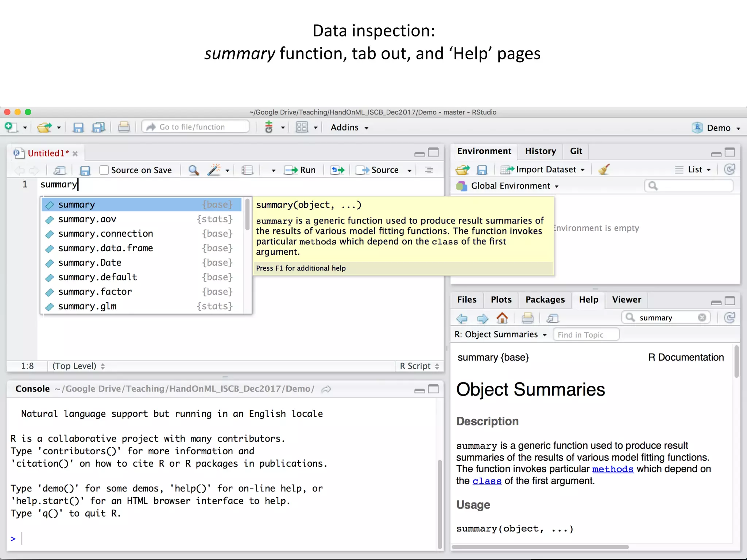The image size is (747, 560).
Task: Switch to the Plots tab
Action: 501,299
